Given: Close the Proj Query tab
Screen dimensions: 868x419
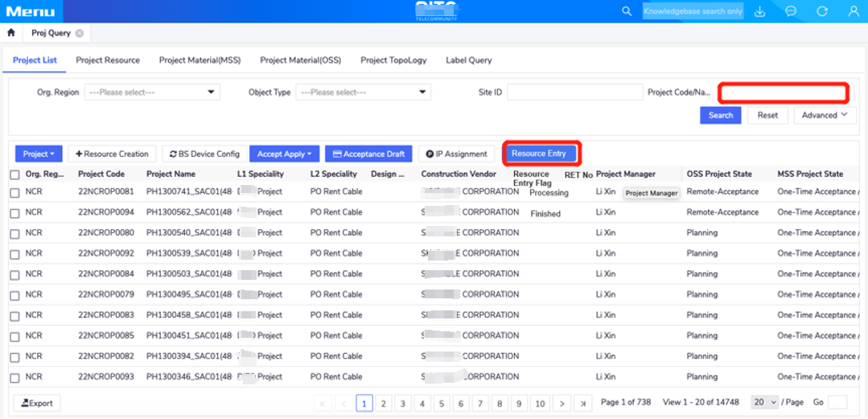Looking at the screenshot, I should point(80,33).
